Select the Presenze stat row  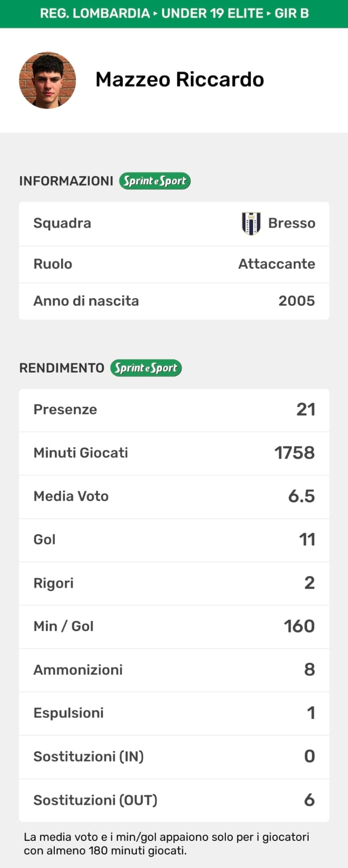pos(174,410)
